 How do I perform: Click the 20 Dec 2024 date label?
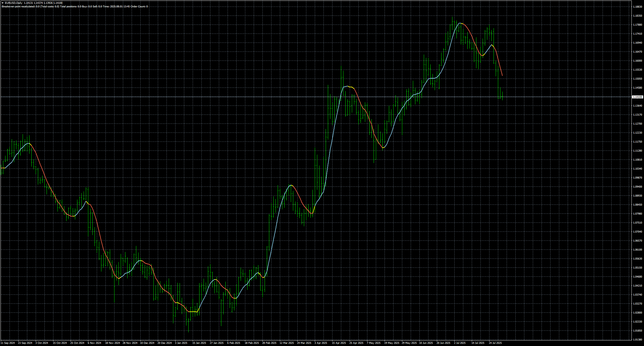coord(165,343)
